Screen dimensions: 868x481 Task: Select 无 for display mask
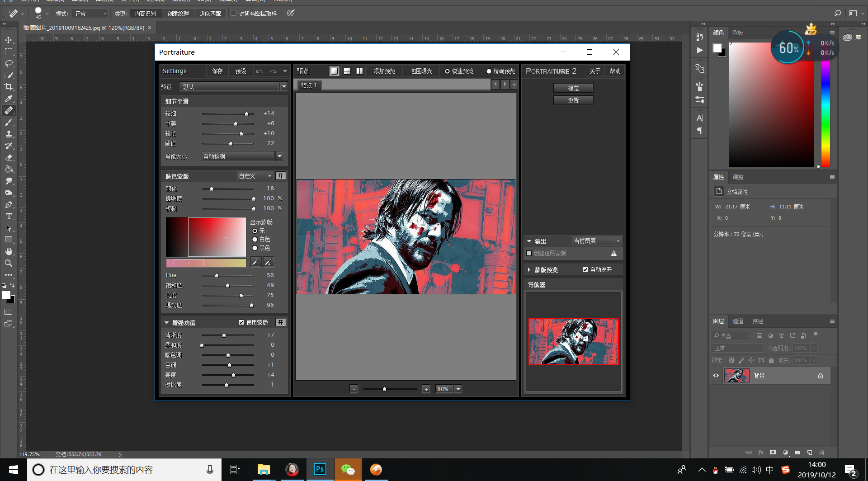tap(255, 231)
